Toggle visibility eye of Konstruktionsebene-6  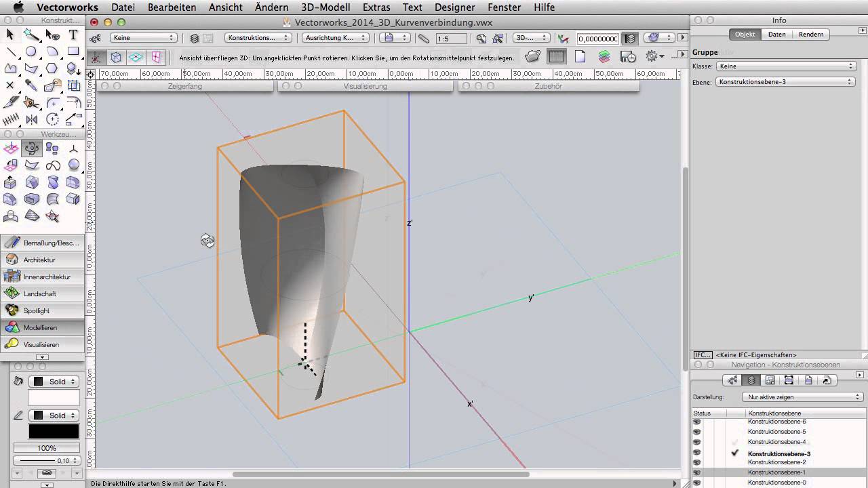696,422
